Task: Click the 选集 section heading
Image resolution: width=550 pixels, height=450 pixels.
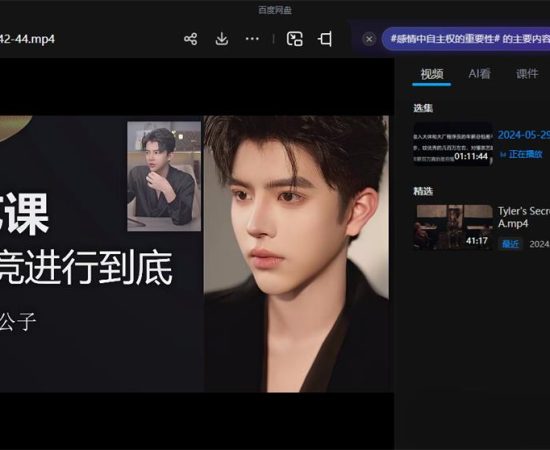Action: (423, 108)
